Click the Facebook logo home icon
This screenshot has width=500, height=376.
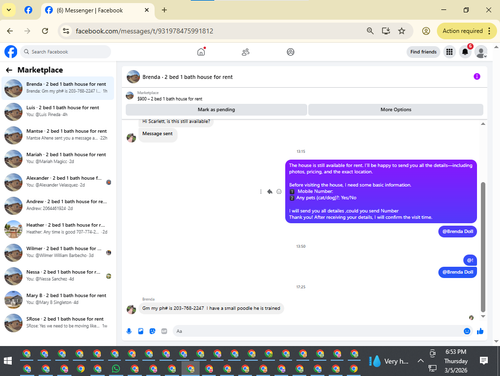pos(11,52)
